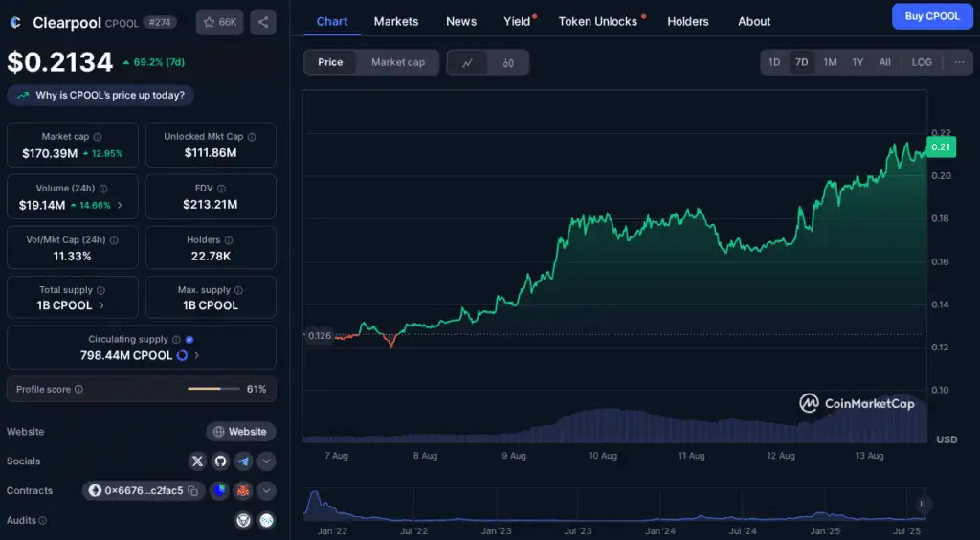
Task: Click the contract address 0x6676...c2fac5
Action: coord(144,490)
